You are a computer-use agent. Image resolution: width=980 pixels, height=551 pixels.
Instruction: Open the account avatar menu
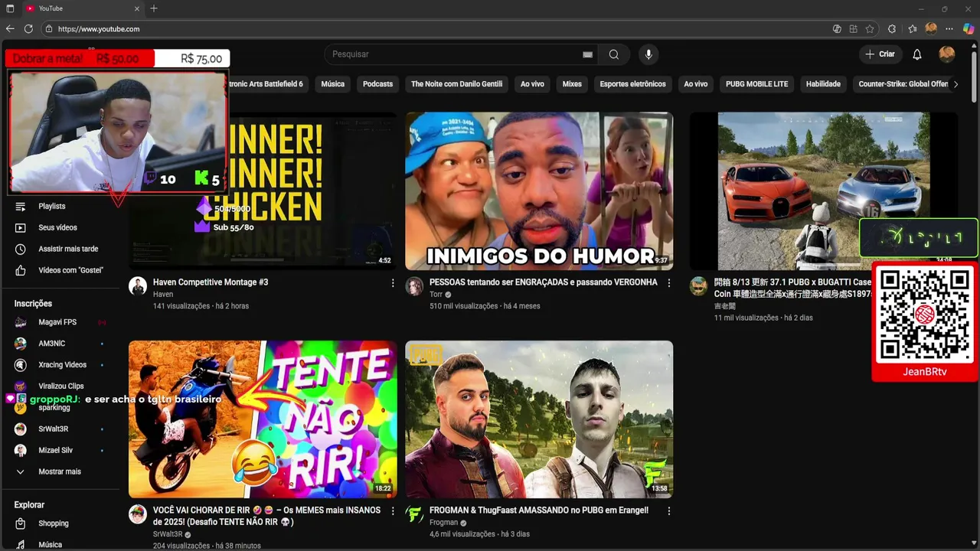pyautogui.click(x=947, y=54)
